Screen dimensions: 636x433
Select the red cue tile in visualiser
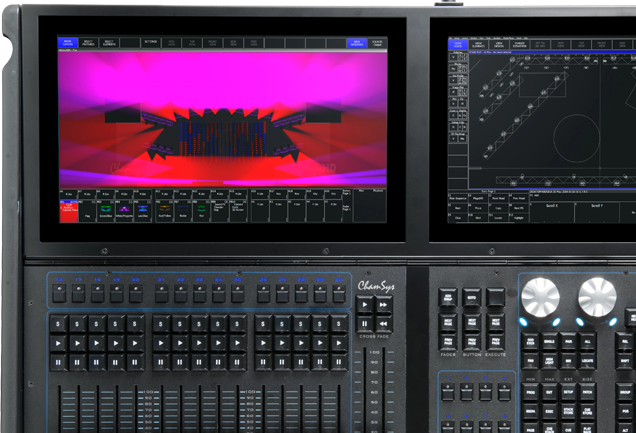point(69,210)
